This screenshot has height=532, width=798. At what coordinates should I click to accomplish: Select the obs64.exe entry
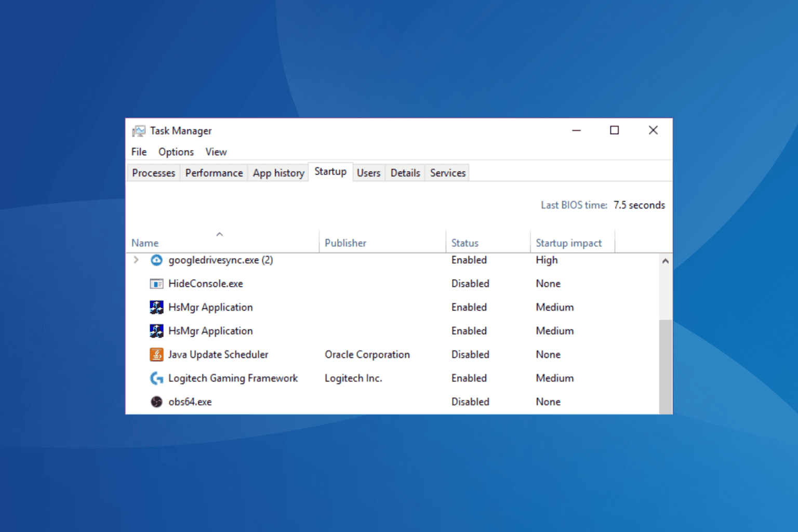pyautogui.click(x=190, y=402)
